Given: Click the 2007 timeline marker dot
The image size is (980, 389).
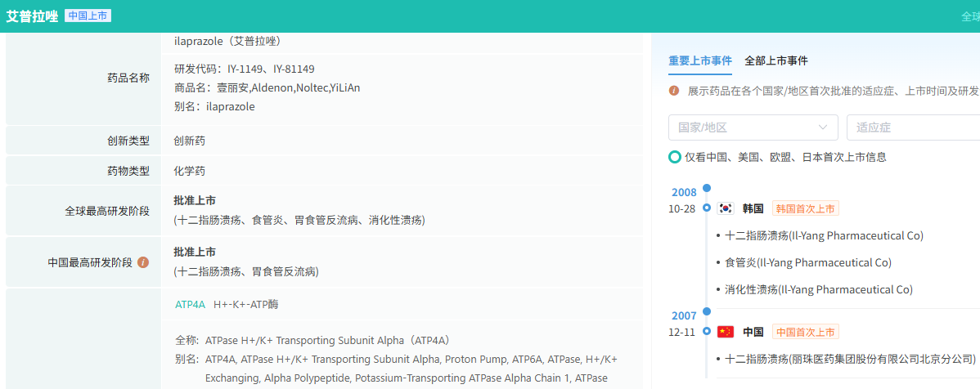Looking at the screenshot, I should (x=707, y=311).
